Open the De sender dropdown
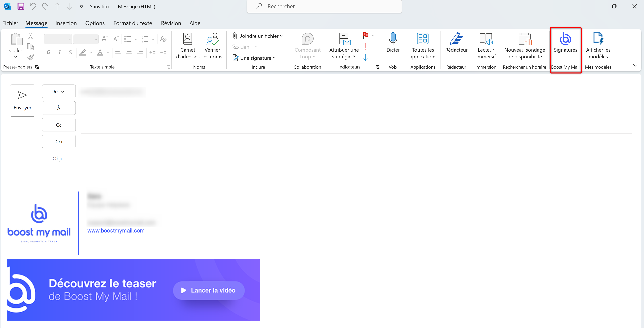Screen dimensions: 644x328 pyautogui.click(x=58, y=91)
